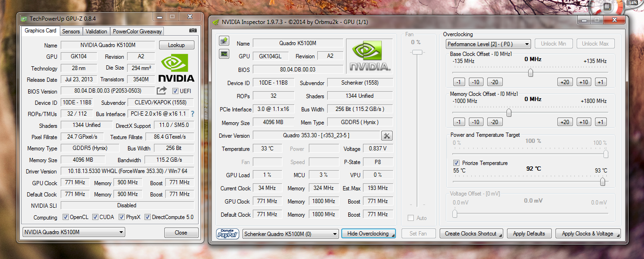Viewport: 644px width, 259px height.
Task: Open the sensor monitoring icon in NVIDIA Inspector
Action: coord(224,54)
